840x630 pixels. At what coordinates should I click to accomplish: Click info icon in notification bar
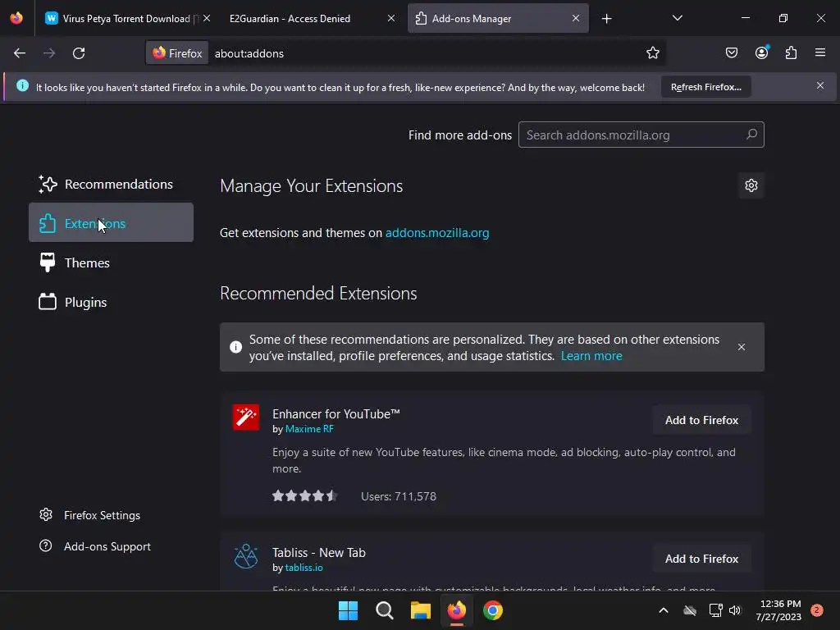[x=22, y=85]
